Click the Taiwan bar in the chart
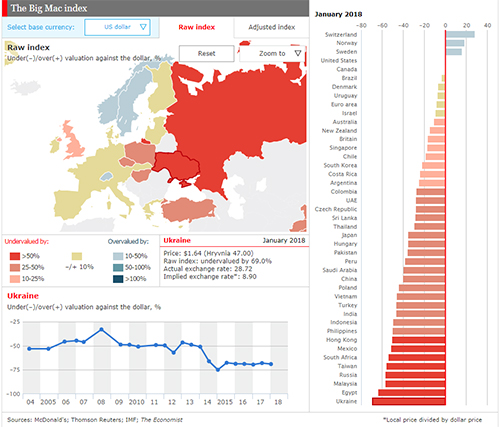The height and width of the screenshot is (427, 500). 416,366
